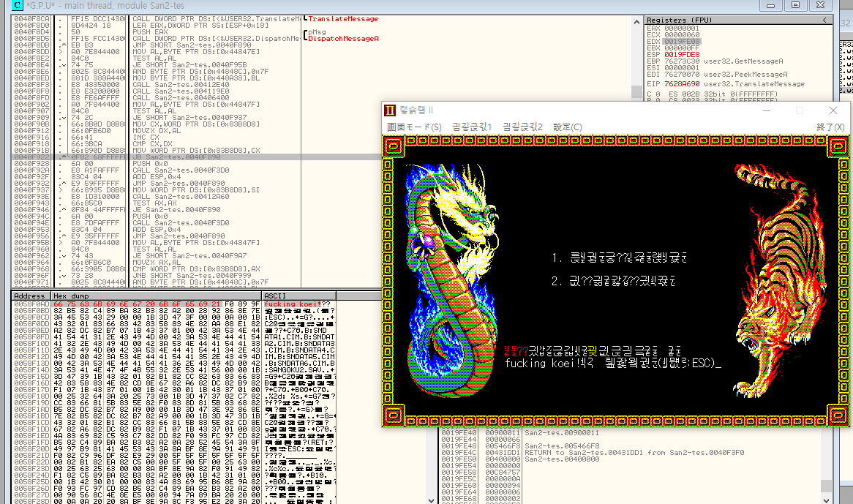Select the CALL San2-tes.00412A60 line

(x=181, y=196)
